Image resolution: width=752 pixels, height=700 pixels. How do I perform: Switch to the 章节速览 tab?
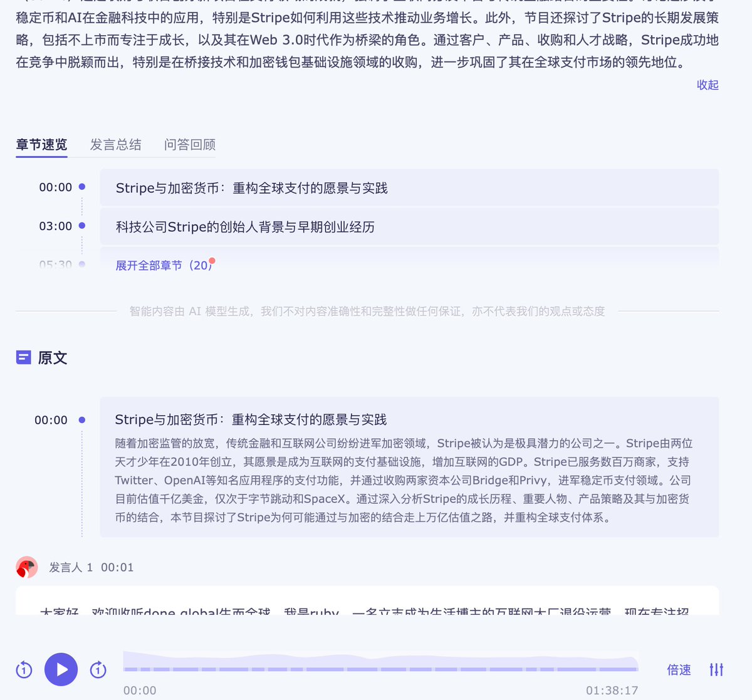[x=41, y=145]
